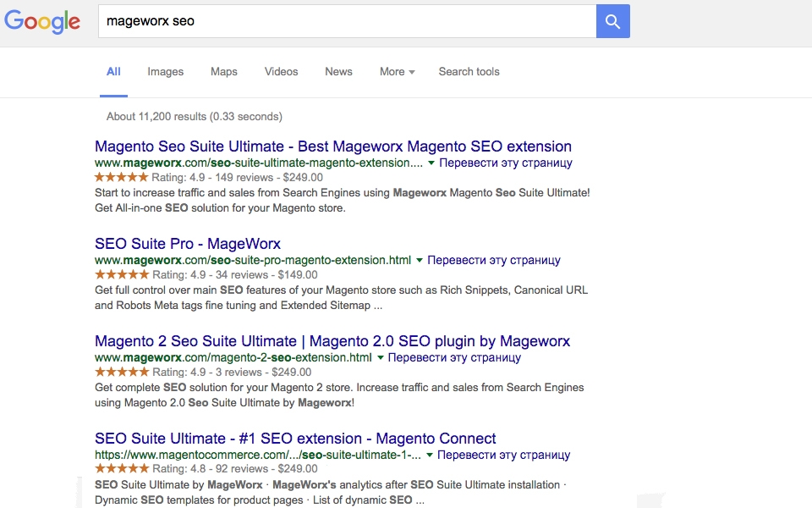Open Search tools options

point(469,71)
